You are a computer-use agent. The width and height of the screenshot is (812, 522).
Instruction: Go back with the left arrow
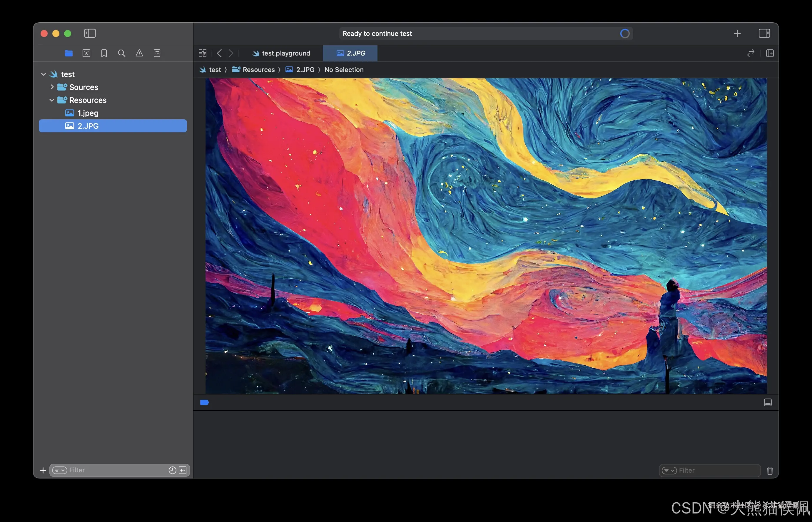[219, 53]
